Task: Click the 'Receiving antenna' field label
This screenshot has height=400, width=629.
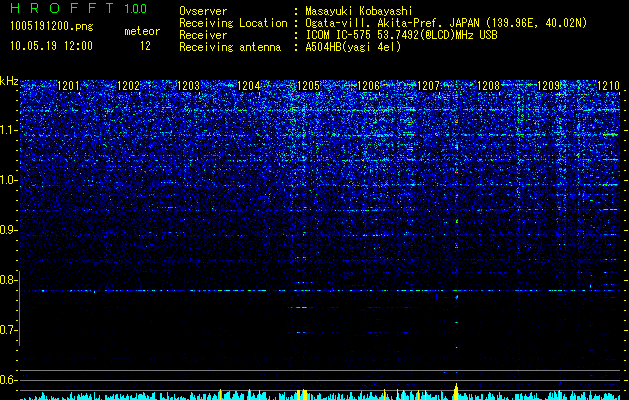Action: click(230, 47)
